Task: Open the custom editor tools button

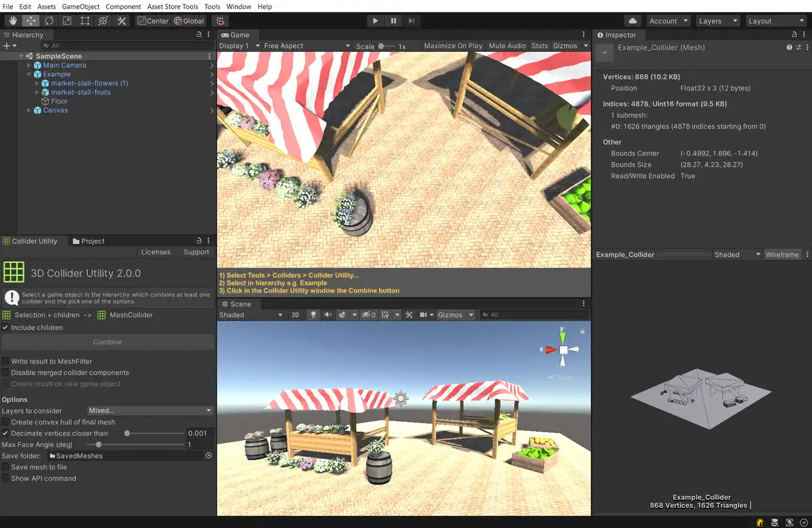Action: (x=122, y=21)
